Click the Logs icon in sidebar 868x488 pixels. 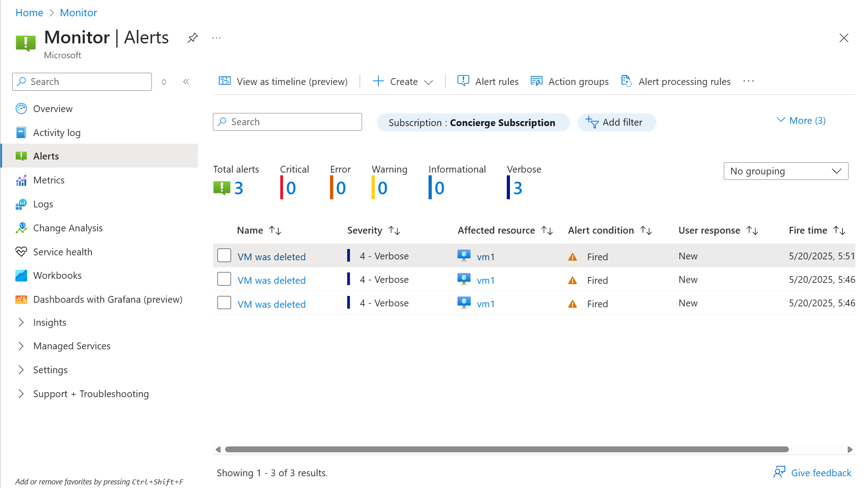point(21,204)
